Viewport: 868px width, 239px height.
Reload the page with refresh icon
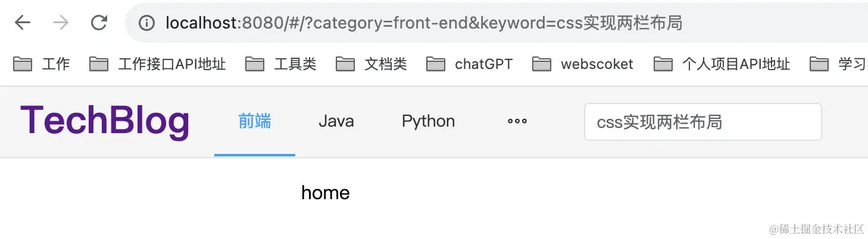pyautogui.click(x=99, y=23)
